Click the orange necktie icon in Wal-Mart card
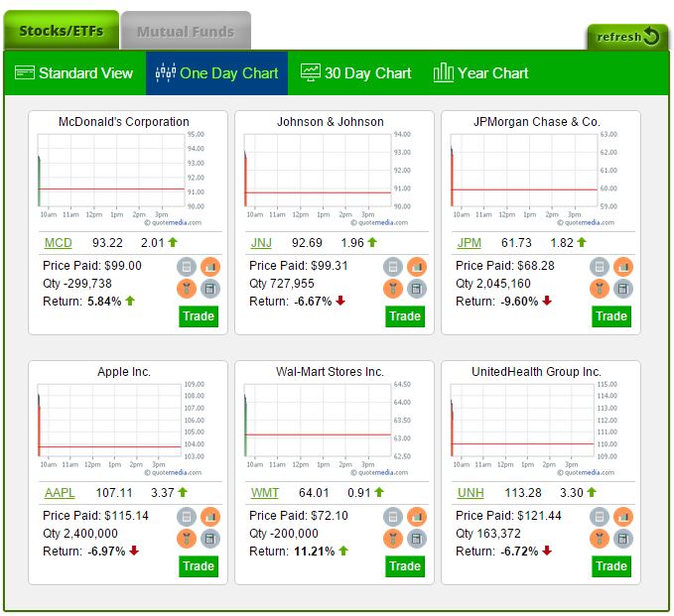The image size is (674, 616). point(392,539)
